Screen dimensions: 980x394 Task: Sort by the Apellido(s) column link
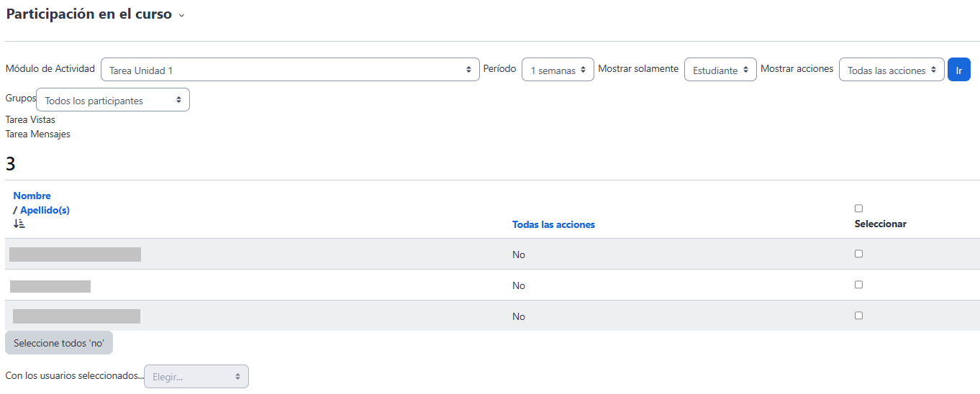pos(45,210)
